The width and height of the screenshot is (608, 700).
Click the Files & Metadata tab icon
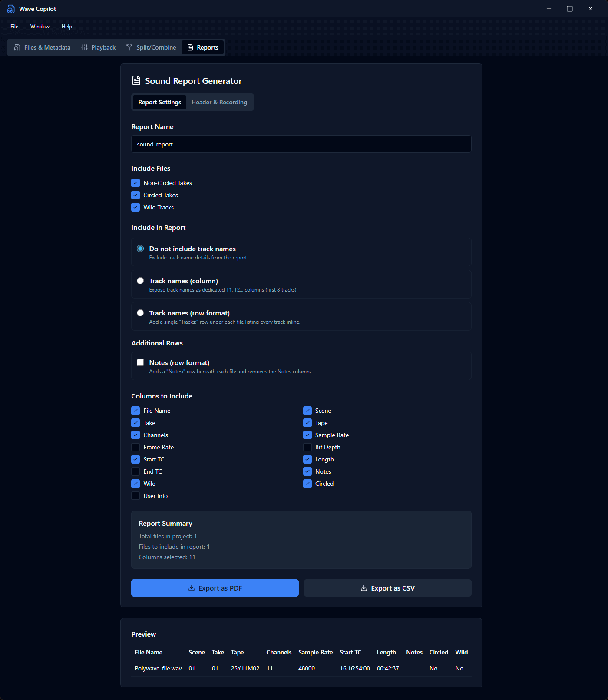17,47
